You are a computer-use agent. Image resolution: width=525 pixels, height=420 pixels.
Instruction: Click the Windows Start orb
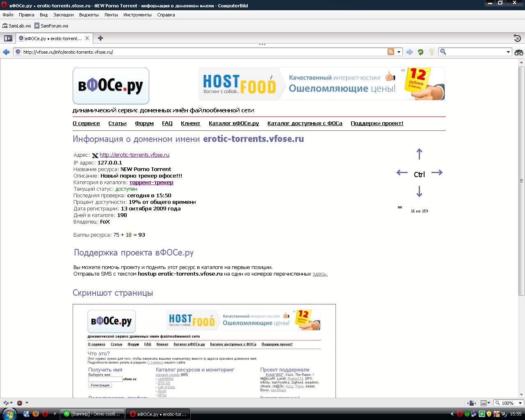9,413
